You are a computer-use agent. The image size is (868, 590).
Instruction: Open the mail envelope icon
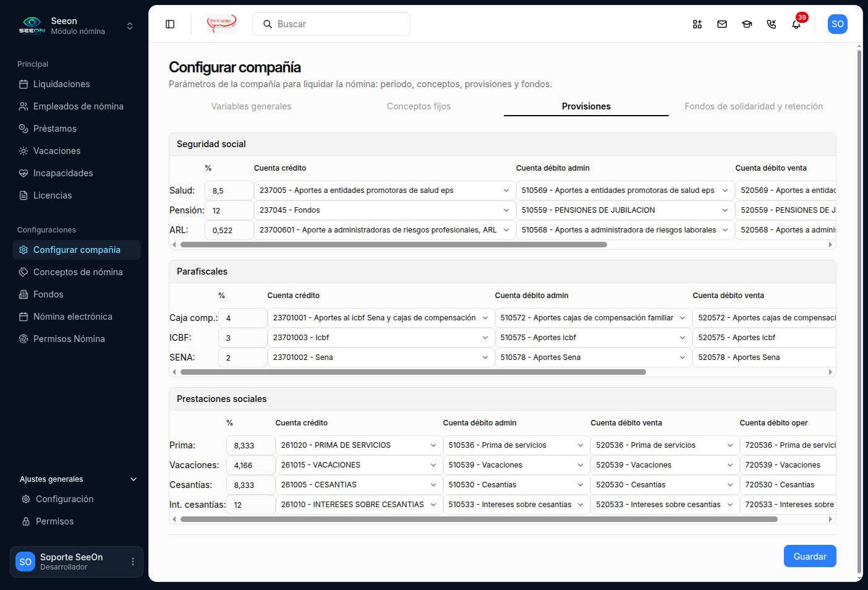tap(722, 24)
